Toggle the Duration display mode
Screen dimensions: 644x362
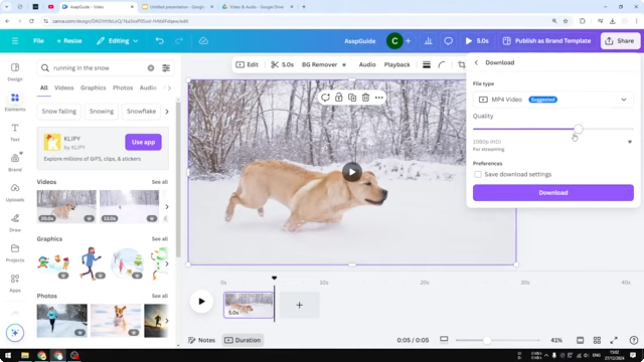point(242,340)
